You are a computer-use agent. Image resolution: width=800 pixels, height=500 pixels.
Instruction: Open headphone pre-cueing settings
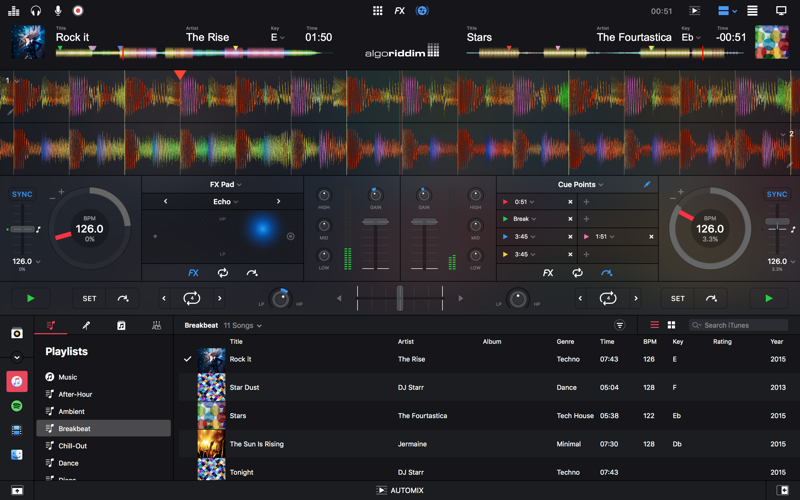(x=36, y=11)
